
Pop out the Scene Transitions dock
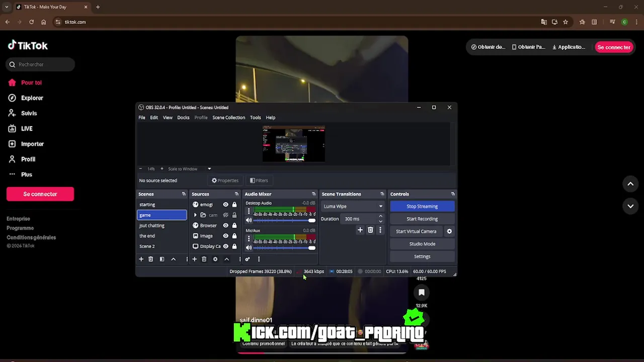tap(382, 194)
